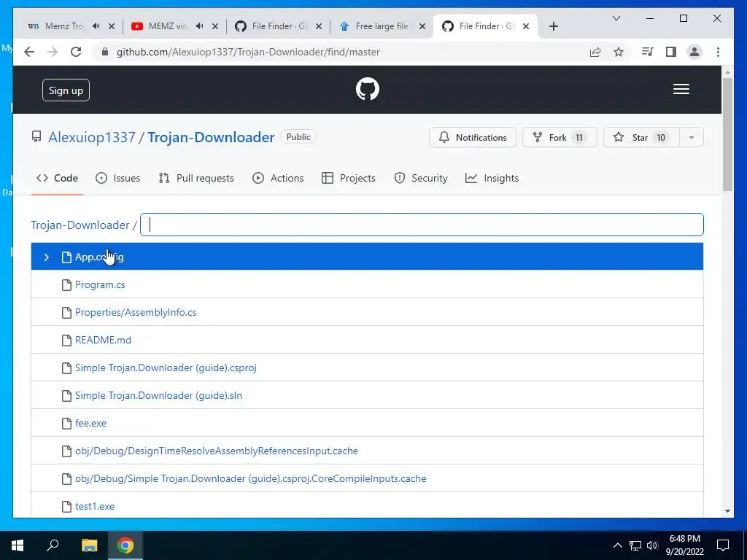Open README.md file
Image resolution: width=747 pixels, height=560 pixels.
click(x=103, y=340)
